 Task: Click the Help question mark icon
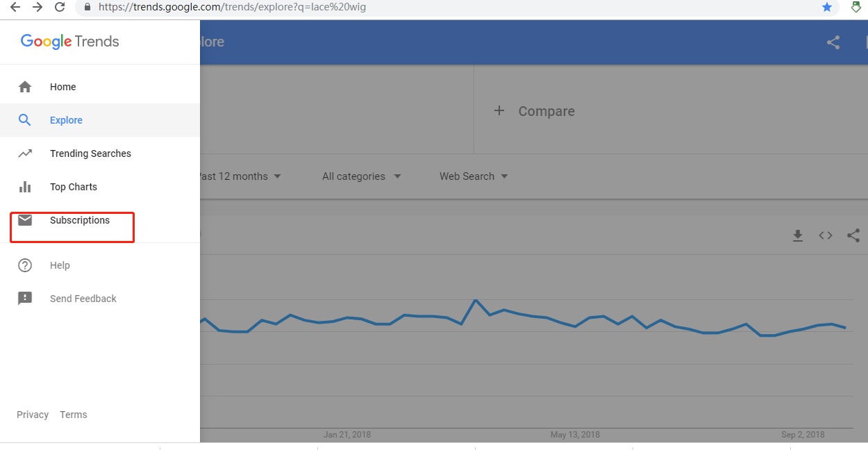[x=25, y=265]
